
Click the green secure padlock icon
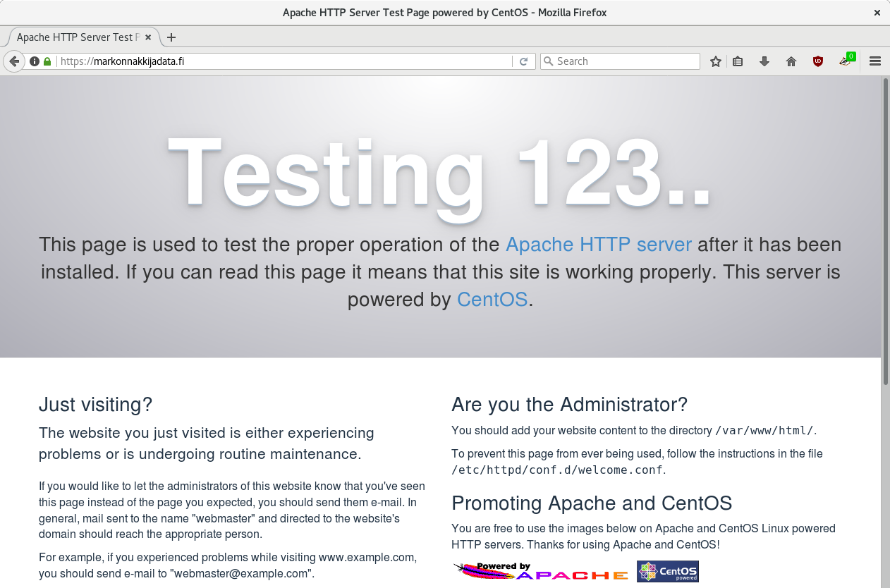[x=47, y=61]
